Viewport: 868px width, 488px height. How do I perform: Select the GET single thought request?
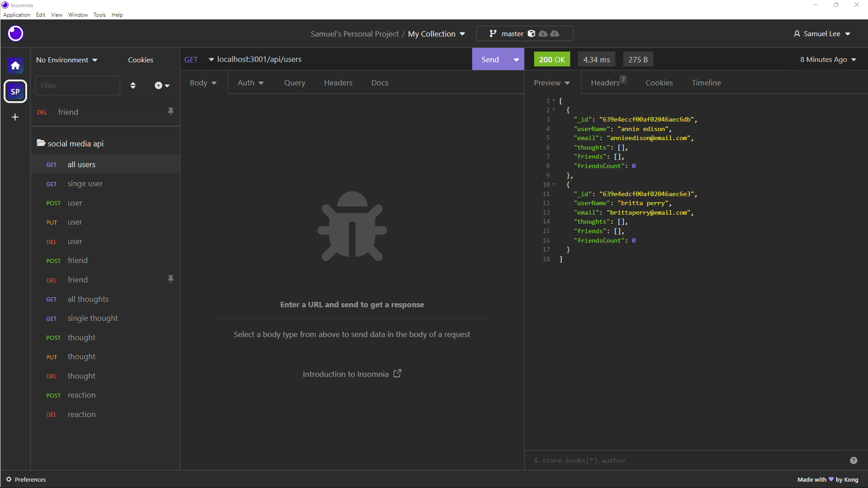[105, 318]
